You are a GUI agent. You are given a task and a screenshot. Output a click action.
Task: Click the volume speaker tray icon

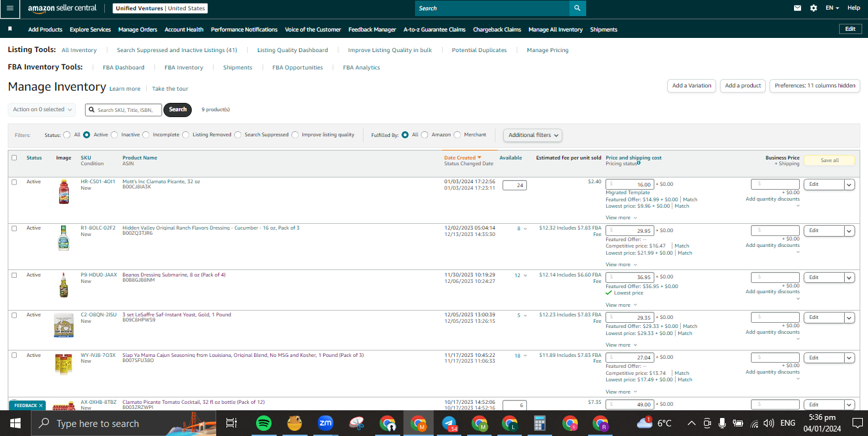coord(768,423)
